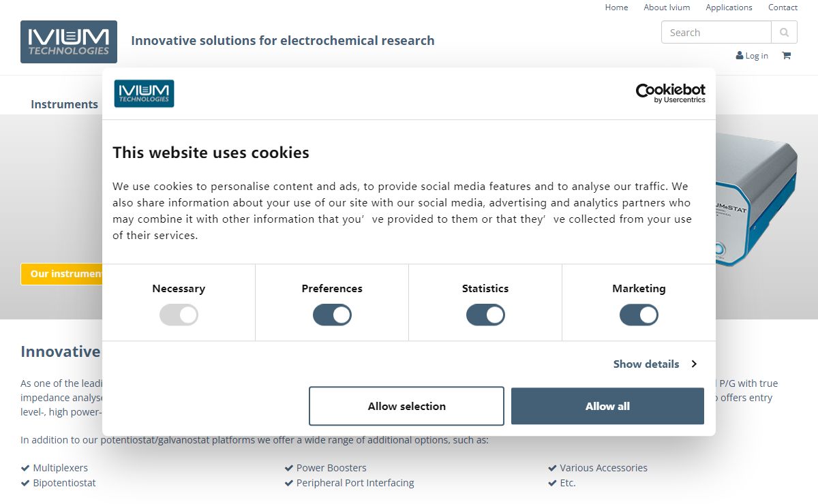Open the Applications menu link

coord(729,7)
